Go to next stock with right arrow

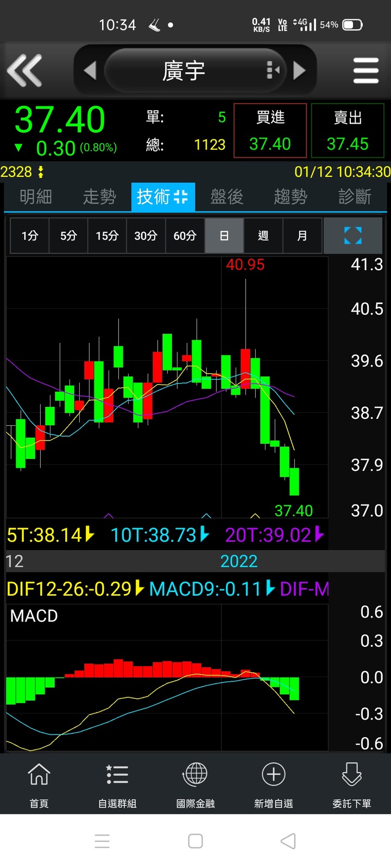[299, 71]
